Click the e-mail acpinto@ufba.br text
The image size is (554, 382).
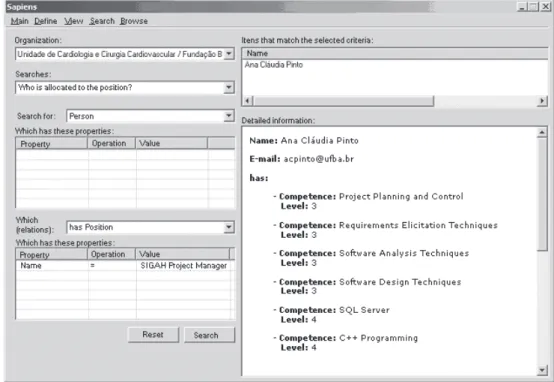pyautogui.click(x=318, y=159)
